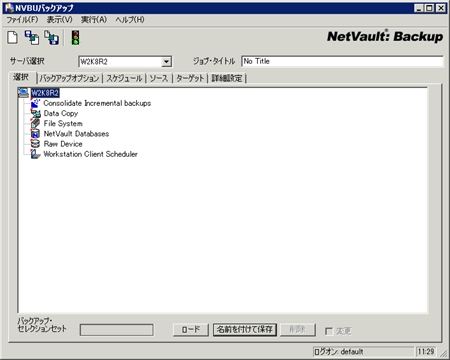Switch to the ソース tab
Image resolution: width=450 pixels, height=360 pixels.
[x=159, y=78]
